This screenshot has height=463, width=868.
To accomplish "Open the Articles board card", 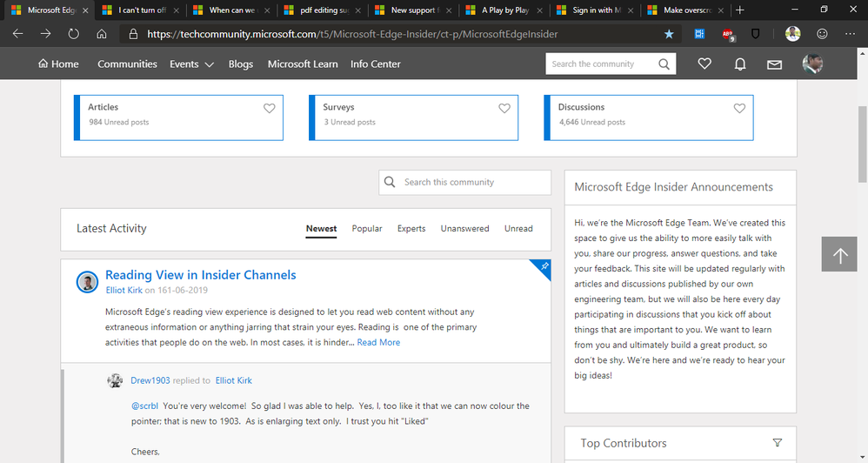I will click(179, 117).
